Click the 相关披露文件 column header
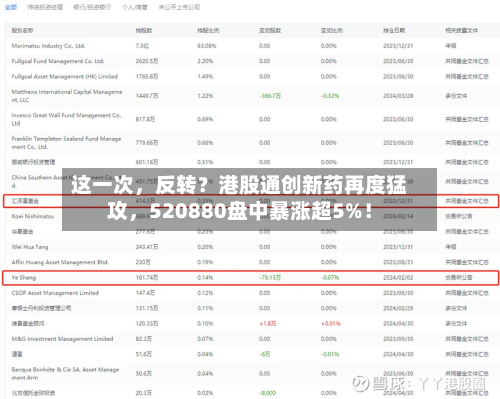This screenshot has width=500, height=399. click(461, 30)
